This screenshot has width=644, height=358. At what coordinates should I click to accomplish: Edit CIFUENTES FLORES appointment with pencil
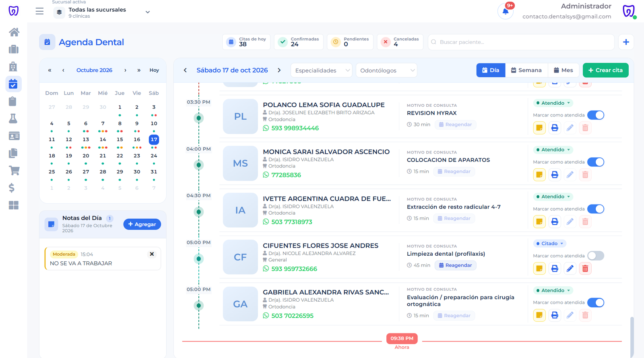pos(570,269)
